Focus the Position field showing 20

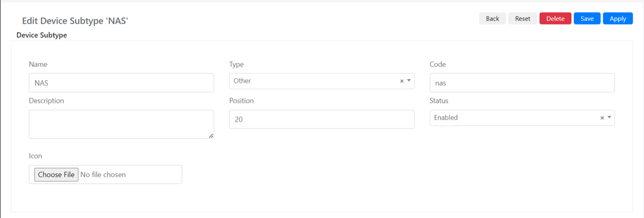pyautogui.click(x=322, y=119)
